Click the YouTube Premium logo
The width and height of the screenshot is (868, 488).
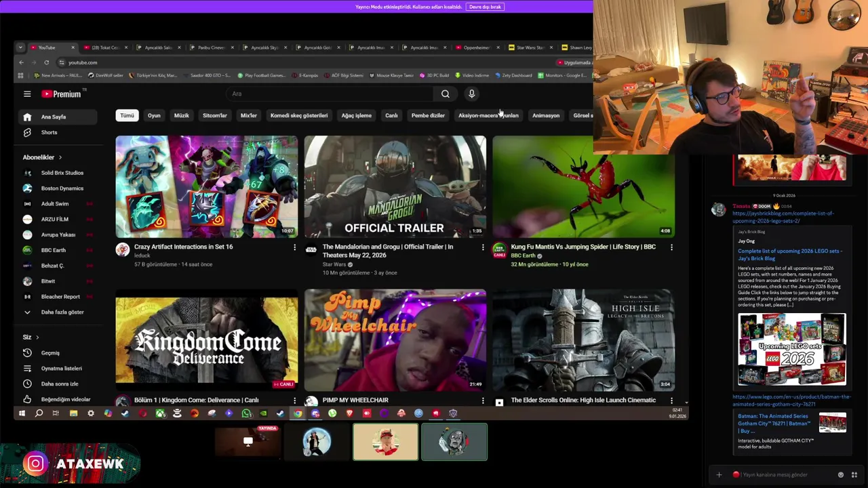pos(62,94)
